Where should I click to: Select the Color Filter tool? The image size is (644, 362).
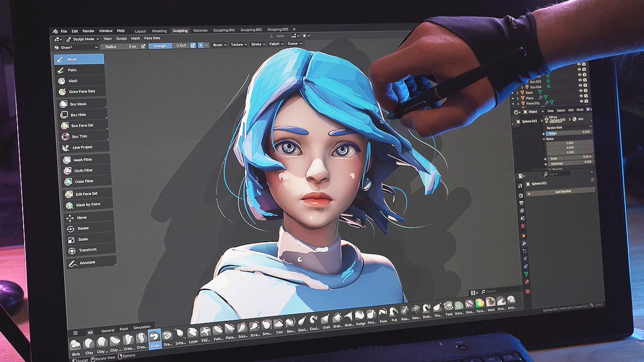click(86, 181)
